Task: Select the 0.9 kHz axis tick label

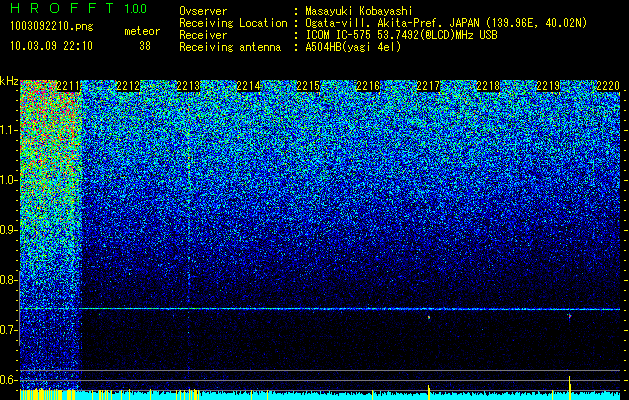Action: [8, 230]
